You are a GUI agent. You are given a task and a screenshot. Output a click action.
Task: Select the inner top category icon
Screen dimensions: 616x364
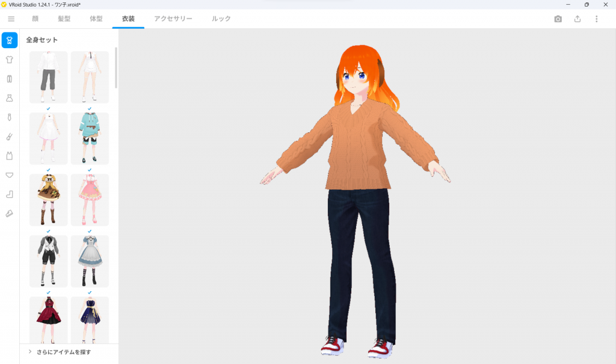tap(10, 156)
